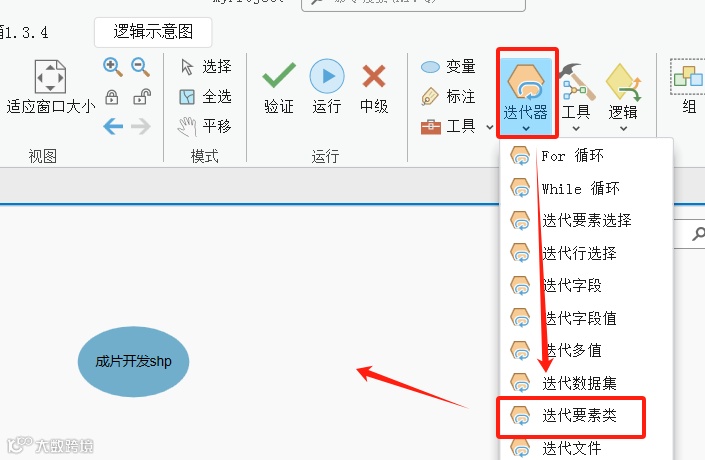Select the Pan (平移) hand mode

[205, 126]
